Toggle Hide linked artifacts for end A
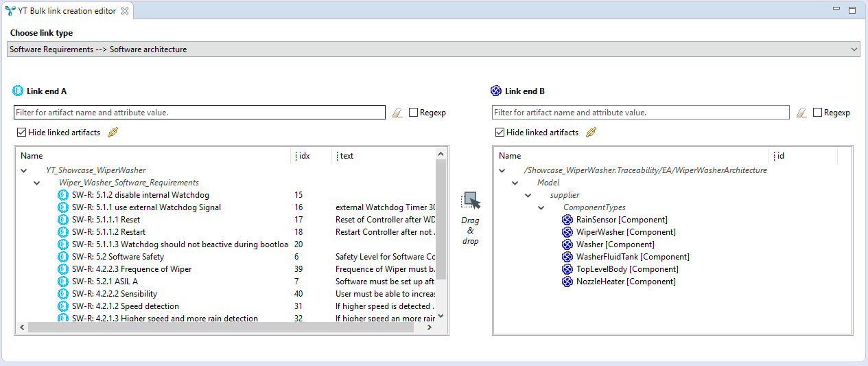 pyautogui.click(x=21, y=133)
